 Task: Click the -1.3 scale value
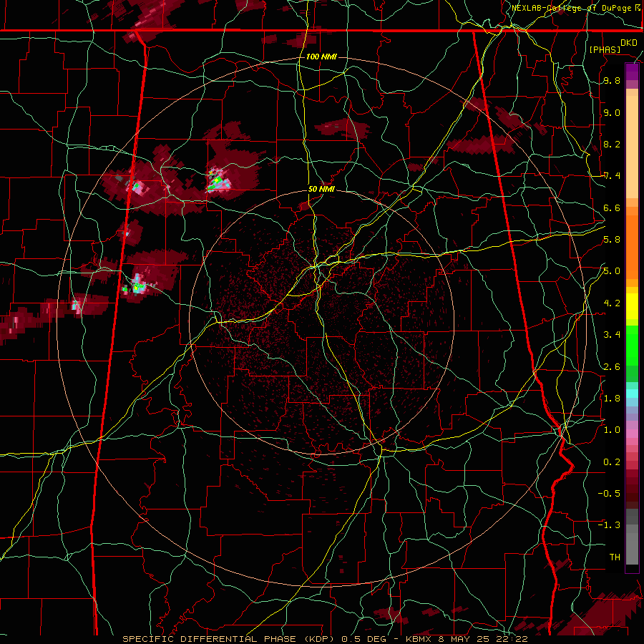[609, 525]
